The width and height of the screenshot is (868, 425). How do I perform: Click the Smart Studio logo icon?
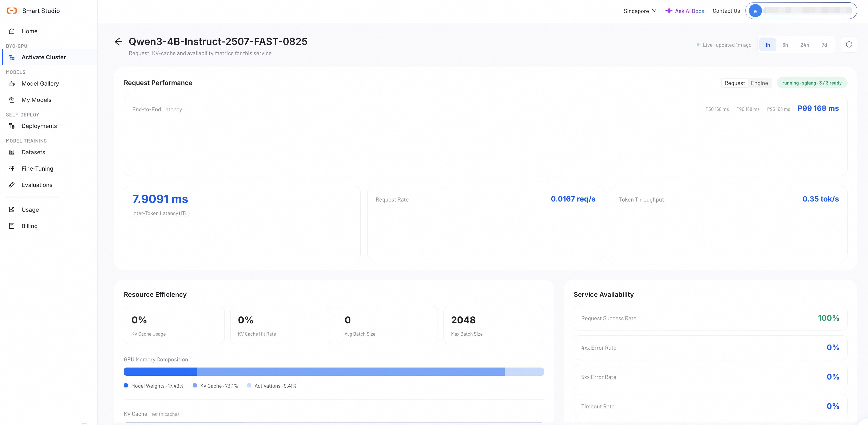[x=12, y=11]
